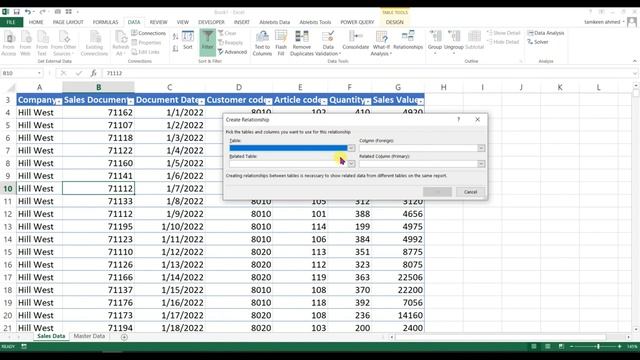Click zoom out minus button

[x=571, y=347]
